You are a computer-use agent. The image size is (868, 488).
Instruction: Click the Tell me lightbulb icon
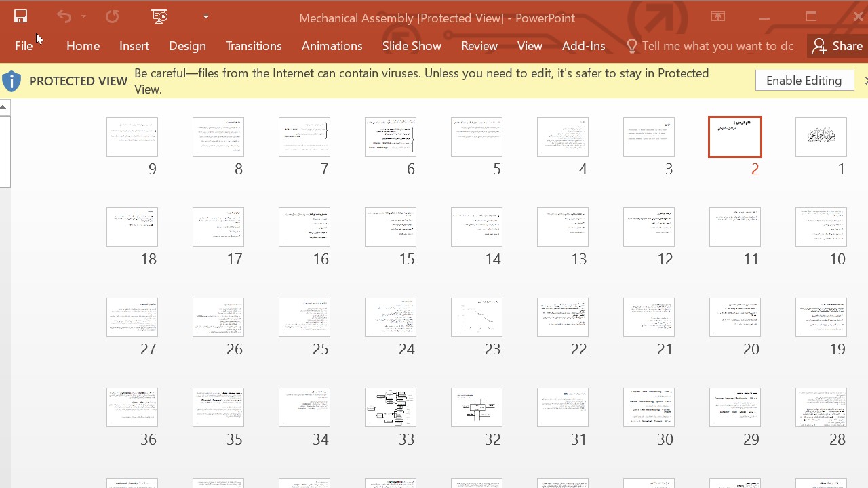point(632,46)
